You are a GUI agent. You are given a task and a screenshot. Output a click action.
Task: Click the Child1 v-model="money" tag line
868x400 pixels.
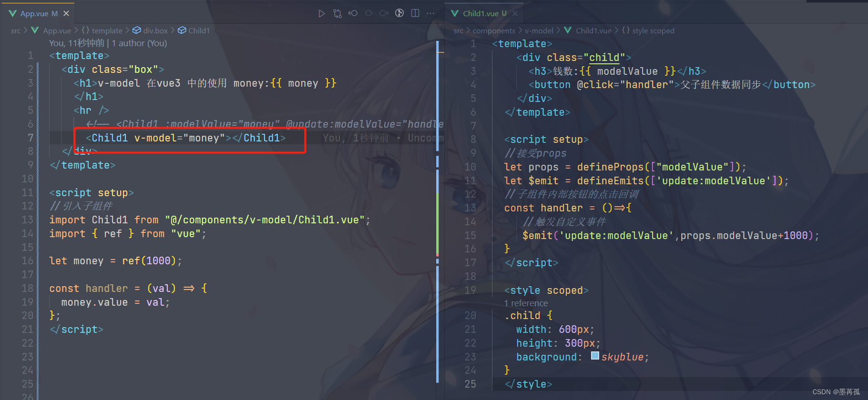[x=186, y=138]
